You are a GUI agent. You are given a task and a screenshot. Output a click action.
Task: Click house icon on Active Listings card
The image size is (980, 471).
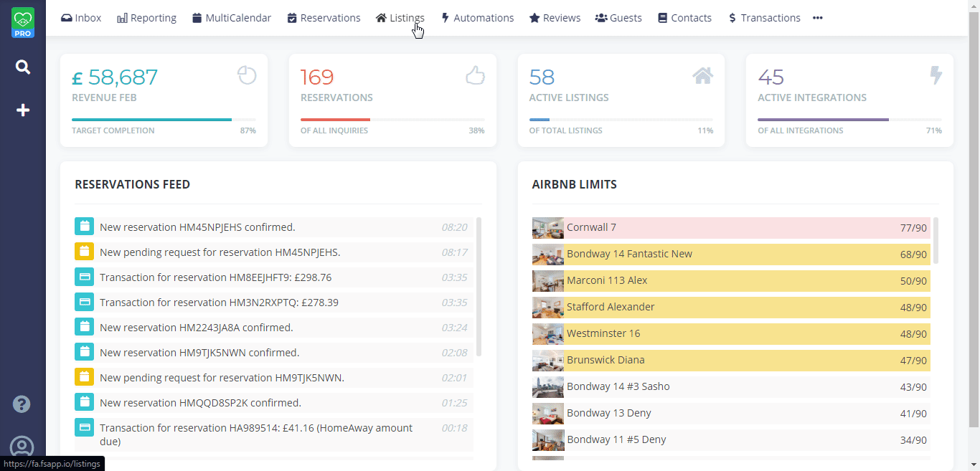click(x=703, y=75)
